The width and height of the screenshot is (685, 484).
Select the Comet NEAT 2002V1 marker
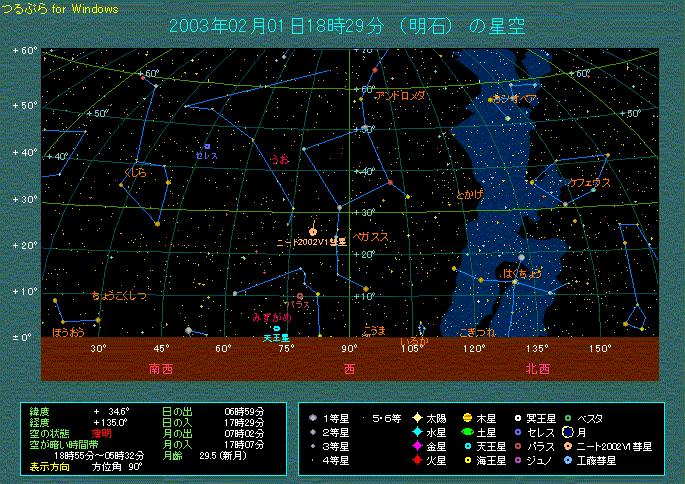pyautogui.click(x=315, y=231)
